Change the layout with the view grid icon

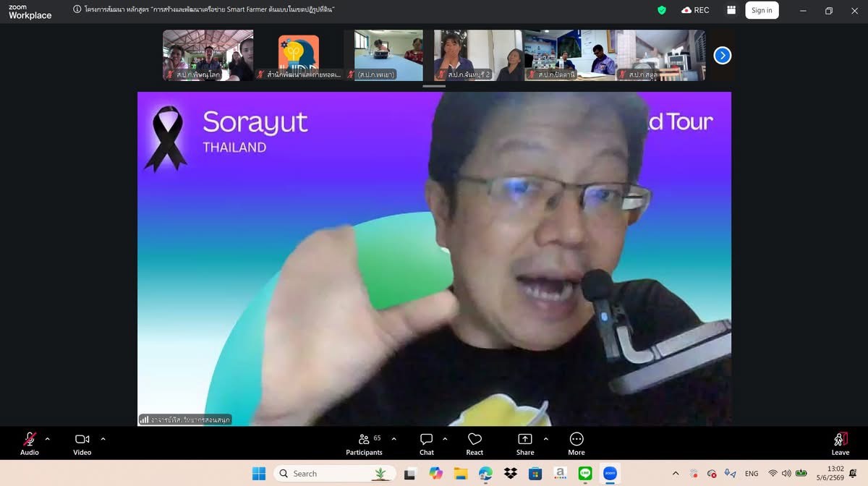pos(731,10)
